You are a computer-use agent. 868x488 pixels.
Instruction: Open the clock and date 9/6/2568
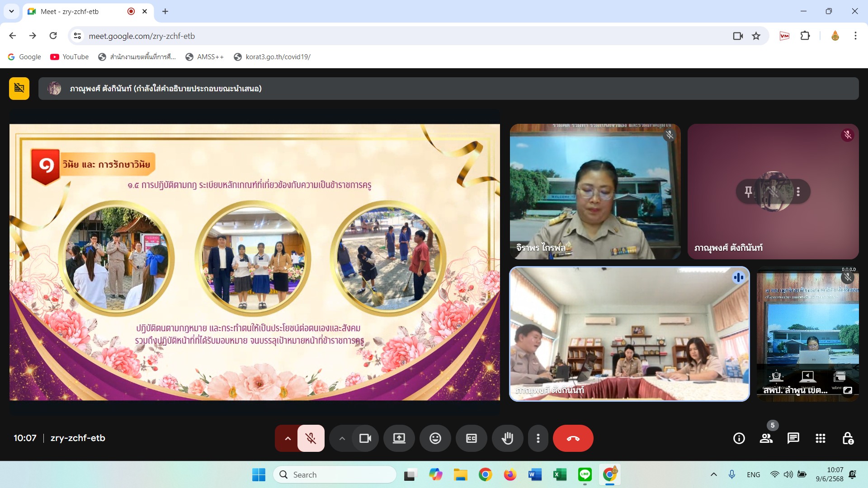click(830, 474)
